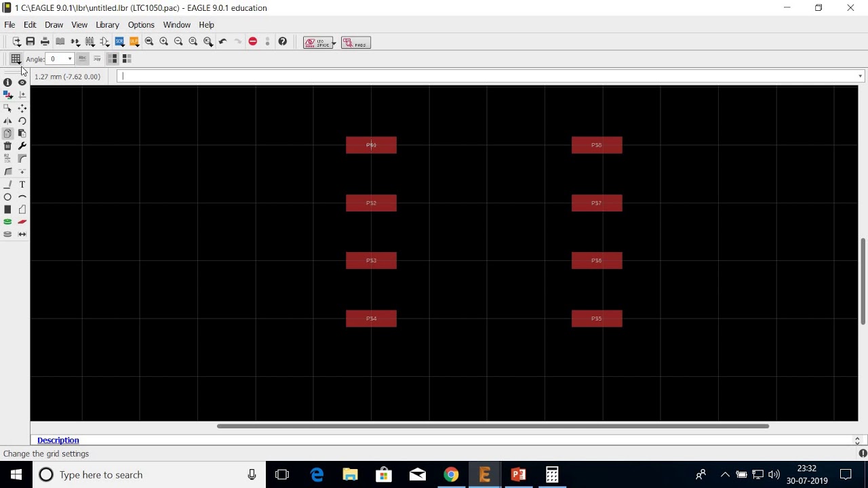
Task: Select the Circle tool
Action: (7, 197)
